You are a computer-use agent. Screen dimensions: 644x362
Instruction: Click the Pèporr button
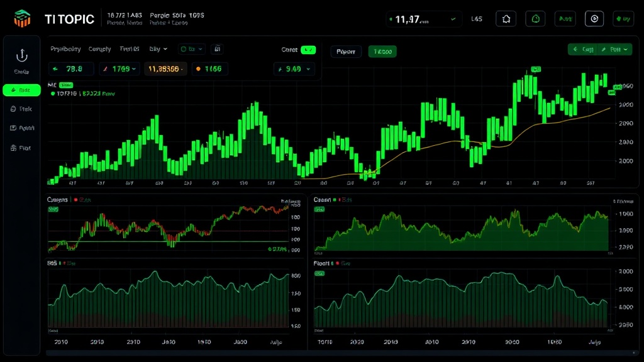(x=346, y=52)
